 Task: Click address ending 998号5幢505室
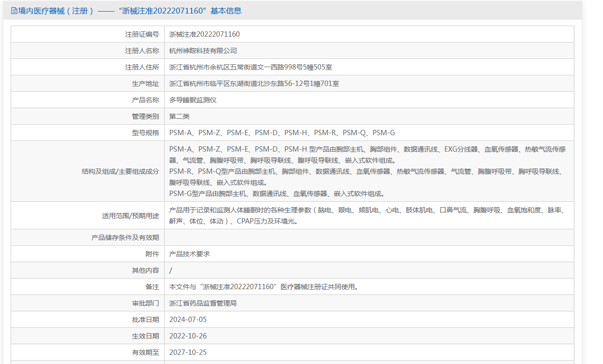tap(251, 67)
